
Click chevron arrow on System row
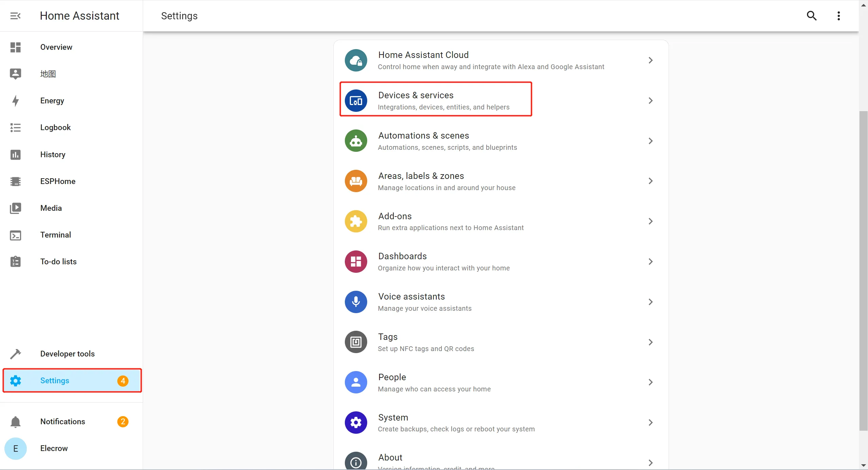point(650,423)
